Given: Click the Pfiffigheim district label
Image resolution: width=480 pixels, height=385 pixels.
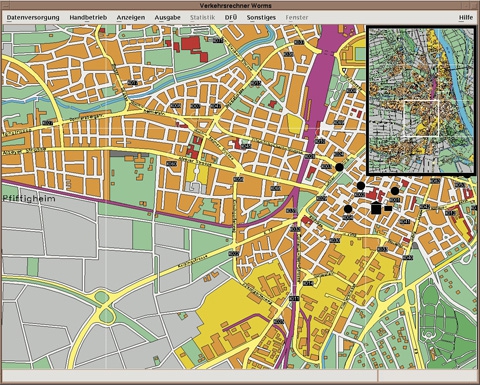Looking at the screenshot, I should (29, 199).
